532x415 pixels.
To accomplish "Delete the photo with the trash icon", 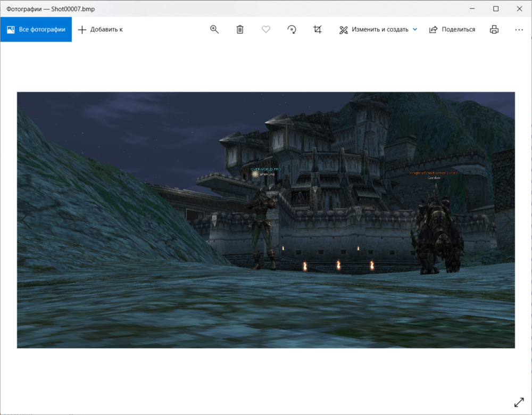I will point(240,29).
